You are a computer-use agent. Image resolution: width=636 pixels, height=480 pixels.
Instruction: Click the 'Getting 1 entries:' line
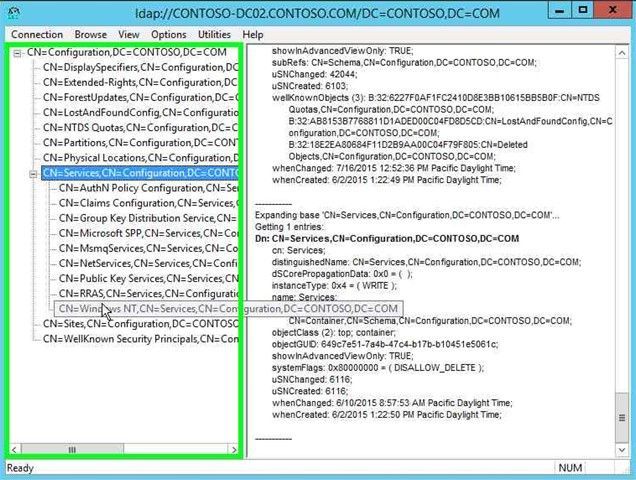pos(289,227)
